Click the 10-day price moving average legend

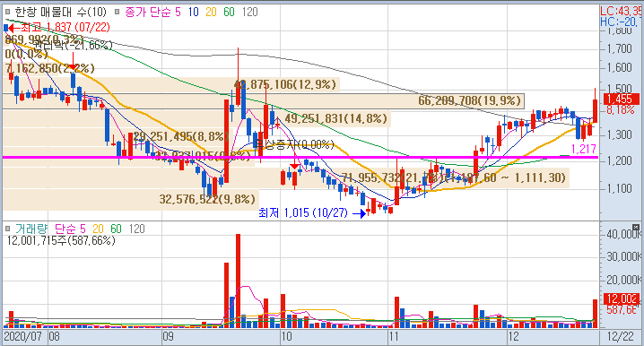[x=194, y=12]
